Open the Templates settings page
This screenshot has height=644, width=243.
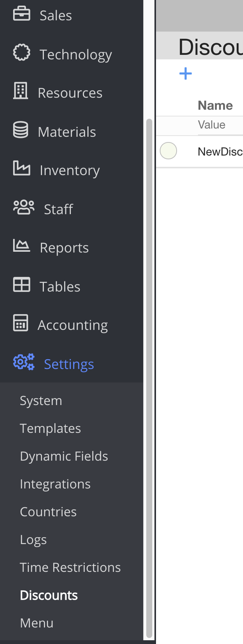click(50, 428)
